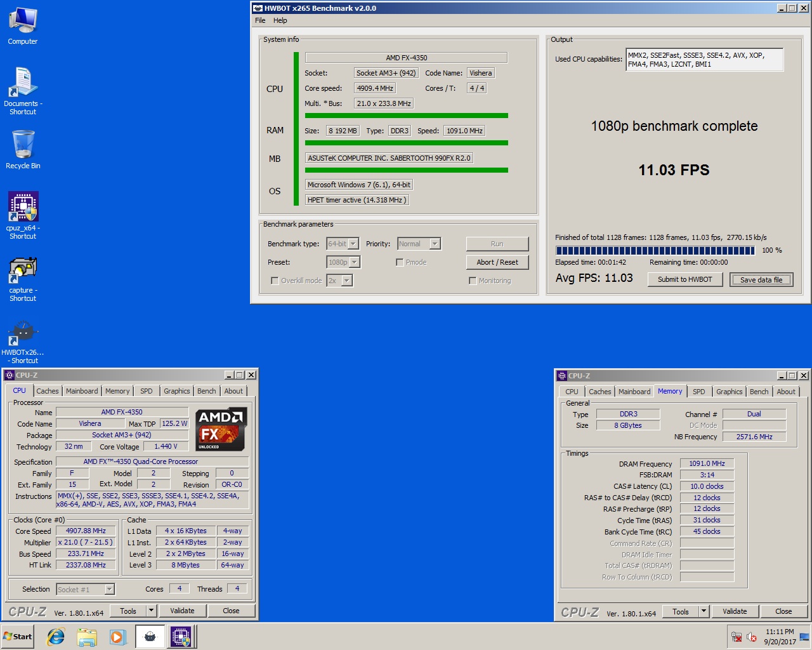Click NB Frequency value 2571.6 MHz
This screenshot has height=650, width=812.
(x=754, y=437)
